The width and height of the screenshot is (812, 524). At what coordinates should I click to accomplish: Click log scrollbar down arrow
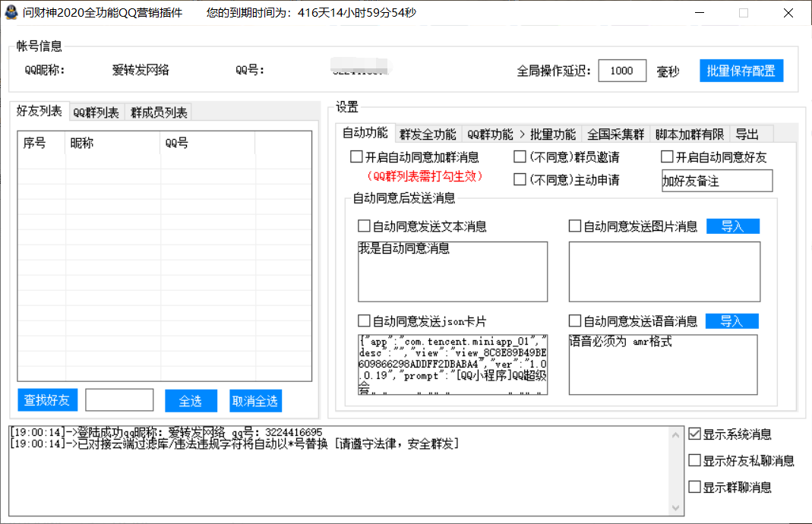click(676, 508)
